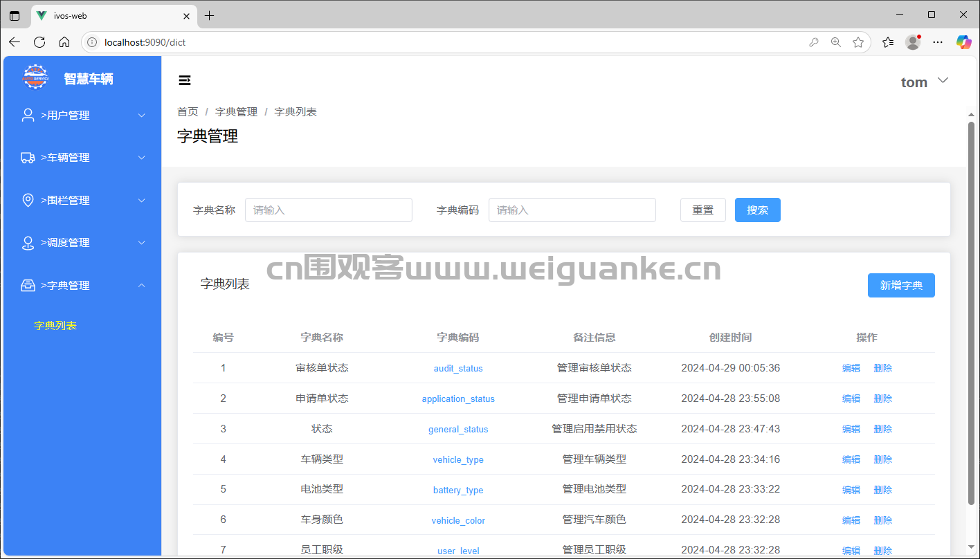This screenshot has width=980, height=559.
Task: Edit the 车身颜色 row
Action: click(851, 520)
